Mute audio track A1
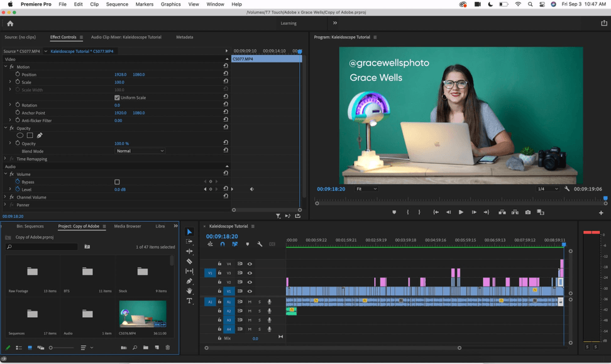The height and width of the screenshot is (364, 611). pos(250,302)
